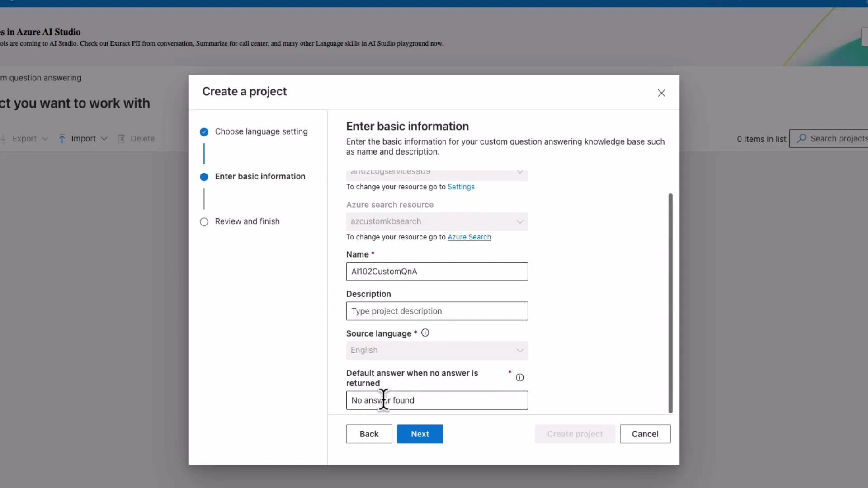
Task: Click the info icon beside Default answer field
Action: [519, 377]
